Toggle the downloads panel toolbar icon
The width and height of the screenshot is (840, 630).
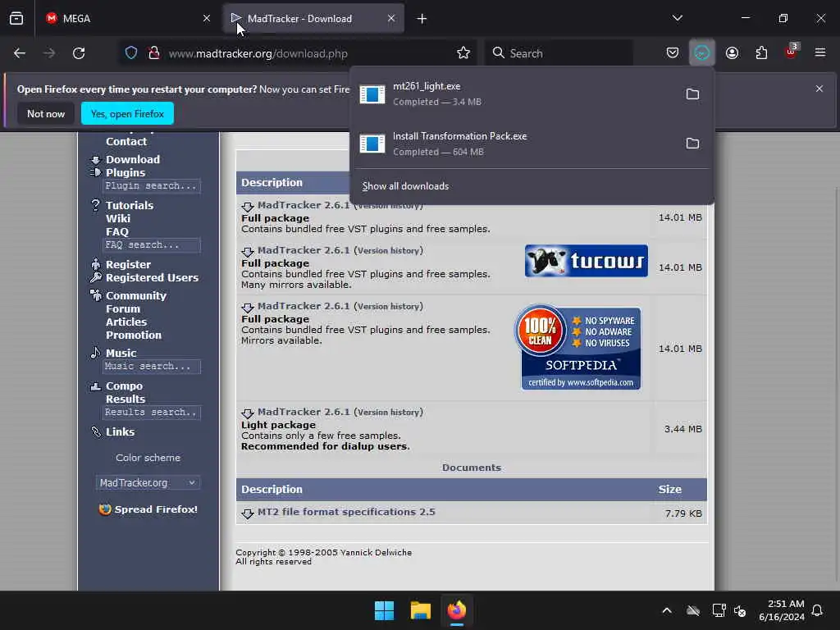point(702,53)
